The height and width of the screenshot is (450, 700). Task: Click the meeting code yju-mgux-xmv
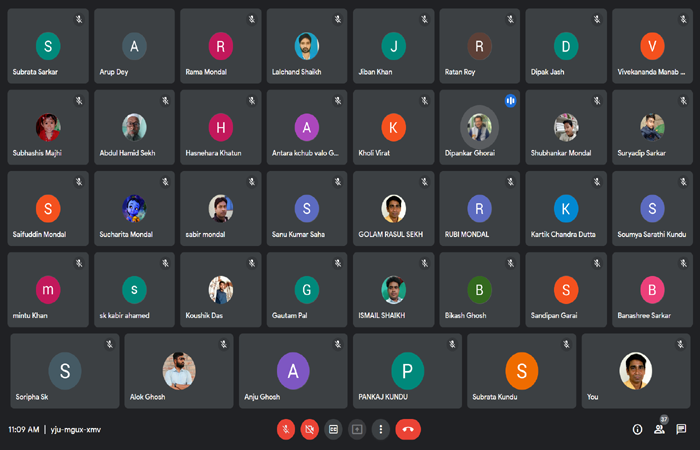click(75, 429)
